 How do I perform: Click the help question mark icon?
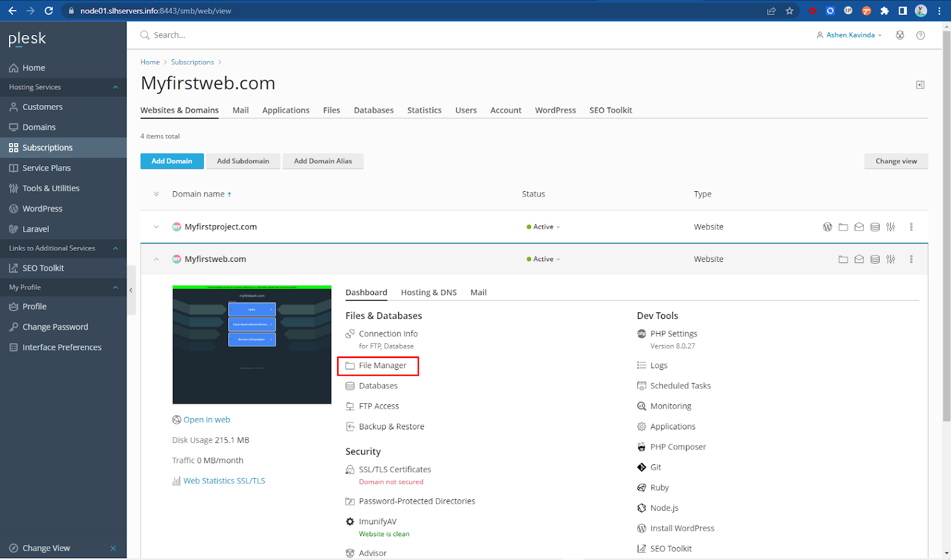point(920,36)
